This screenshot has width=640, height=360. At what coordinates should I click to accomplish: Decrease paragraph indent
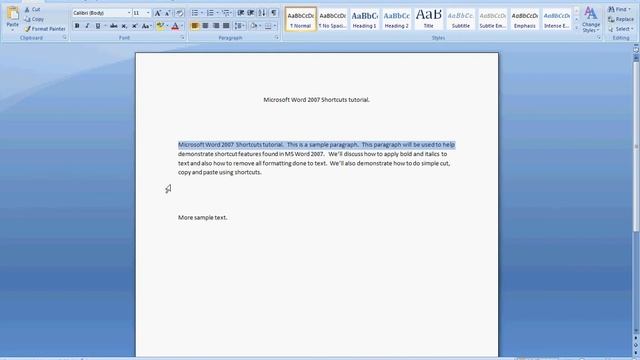[241, 13]
